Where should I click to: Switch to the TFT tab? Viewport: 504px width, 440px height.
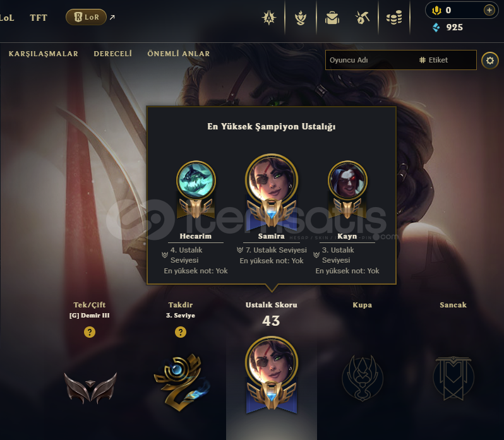point(39,18)
